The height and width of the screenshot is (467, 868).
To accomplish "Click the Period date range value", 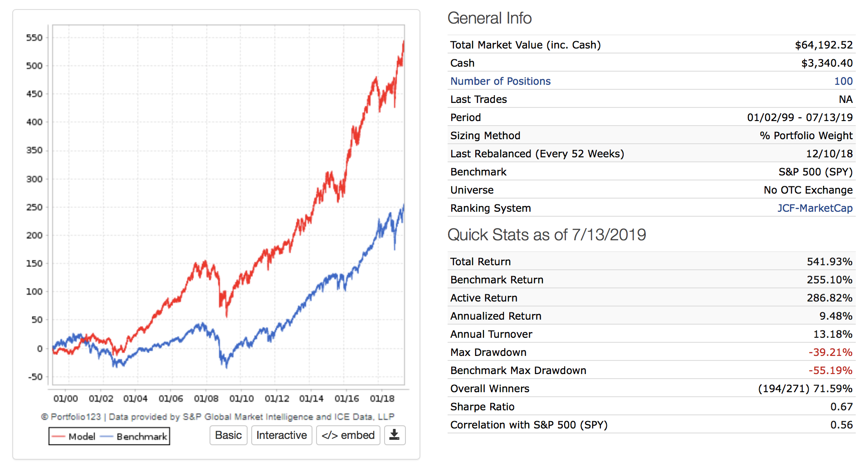I will (x=800, y=117).
